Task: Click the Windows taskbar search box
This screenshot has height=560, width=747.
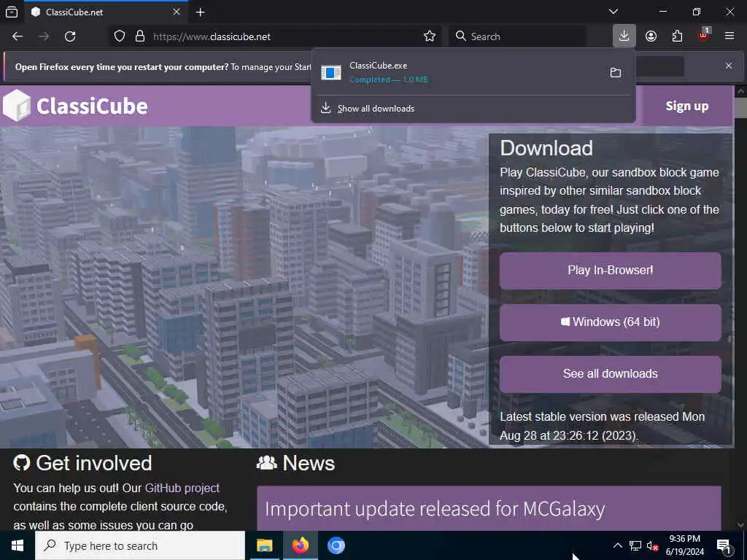Action: 140,545
